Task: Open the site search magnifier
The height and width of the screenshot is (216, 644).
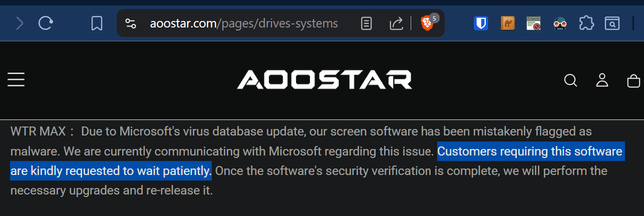Action: pyautogui.click(x=570, y=80)
